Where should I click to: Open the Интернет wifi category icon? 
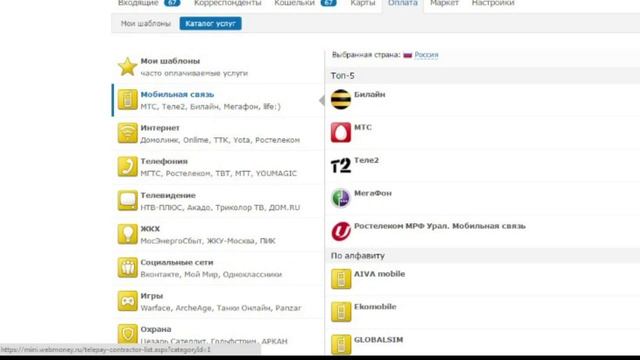[x=127, y=133]
